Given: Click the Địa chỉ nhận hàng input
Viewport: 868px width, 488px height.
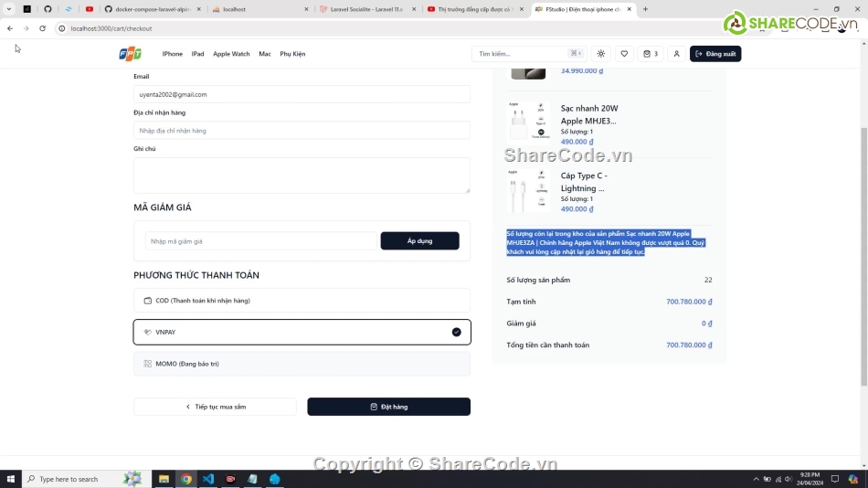Looking at the screenshot, I should pyautogui.click(x=302, y=130).
